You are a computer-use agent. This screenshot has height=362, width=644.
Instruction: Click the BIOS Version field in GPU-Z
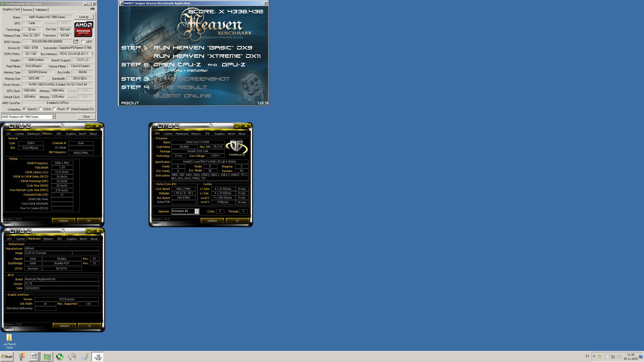(x=47, y=41)
